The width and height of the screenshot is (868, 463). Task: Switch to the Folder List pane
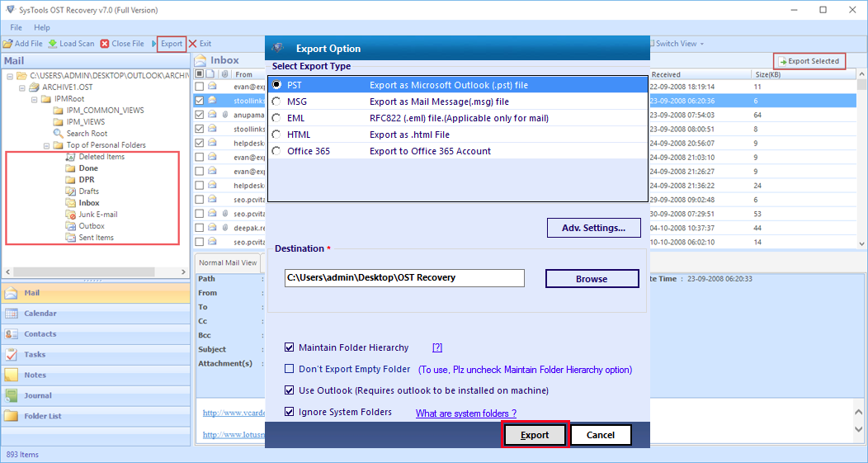96,416
